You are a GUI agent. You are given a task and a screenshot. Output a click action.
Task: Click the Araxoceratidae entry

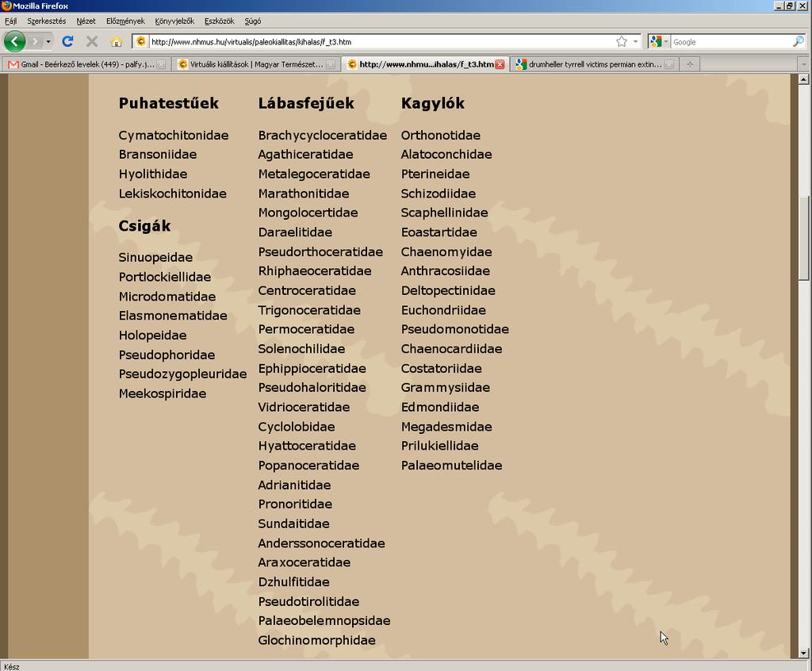[x=304, y=562]
